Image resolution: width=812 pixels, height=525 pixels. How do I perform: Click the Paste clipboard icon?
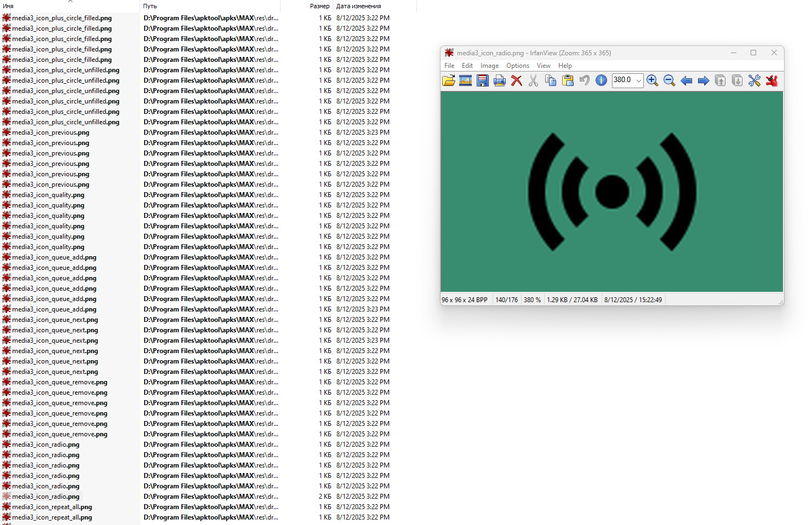point(568,80)
